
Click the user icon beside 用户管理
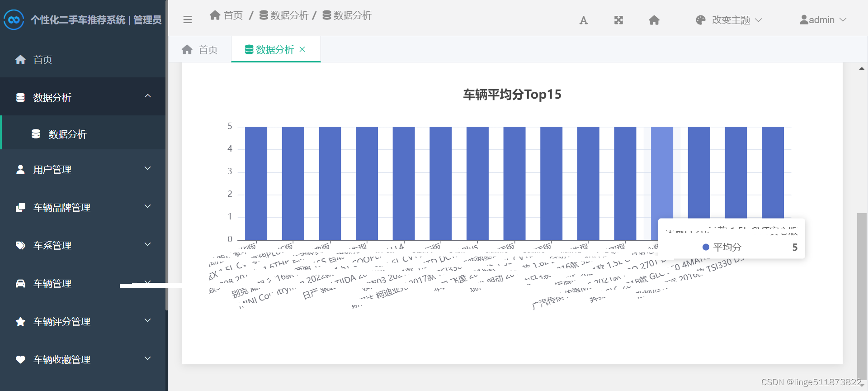(20, 169)
